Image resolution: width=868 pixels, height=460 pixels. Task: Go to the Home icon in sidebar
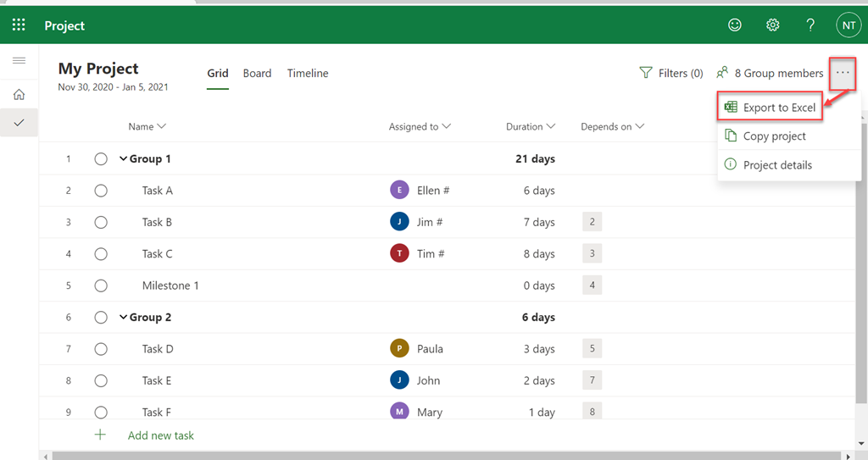19,95
